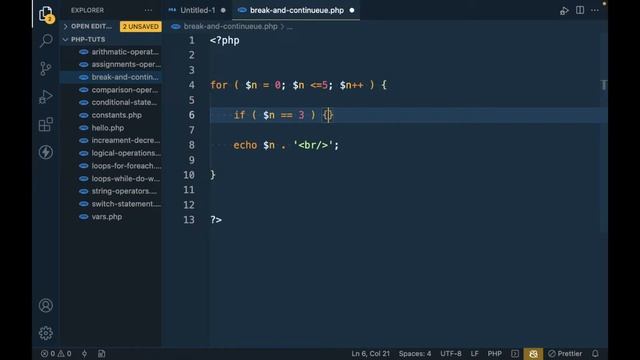Switch to the Untitled-1 tab

tap(198, 10)
